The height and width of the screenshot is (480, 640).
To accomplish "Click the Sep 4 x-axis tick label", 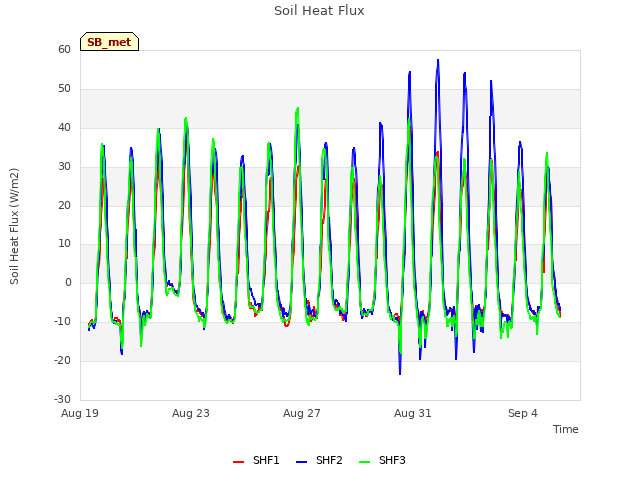I will 523,413.
